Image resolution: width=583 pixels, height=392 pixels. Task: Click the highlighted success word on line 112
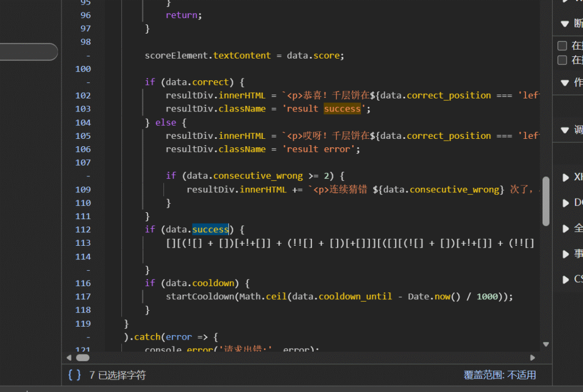(210, 229)
